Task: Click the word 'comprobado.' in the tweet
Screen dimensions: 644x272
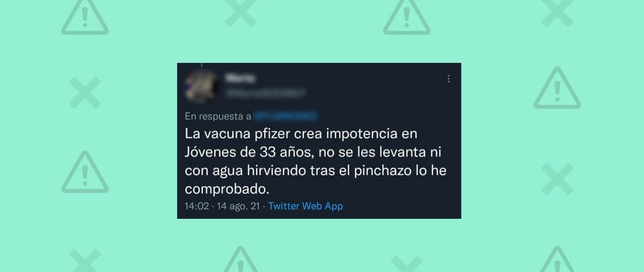Action: [225, 189]
